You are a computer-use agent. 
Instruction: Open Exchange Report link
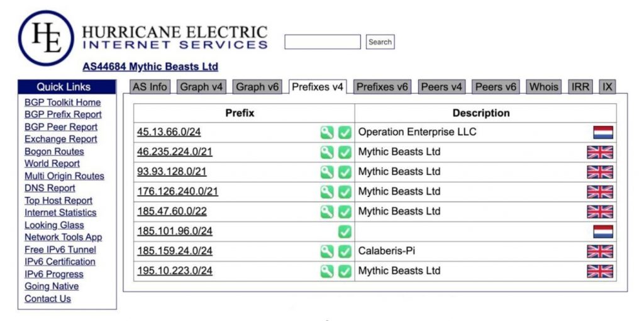61,139
